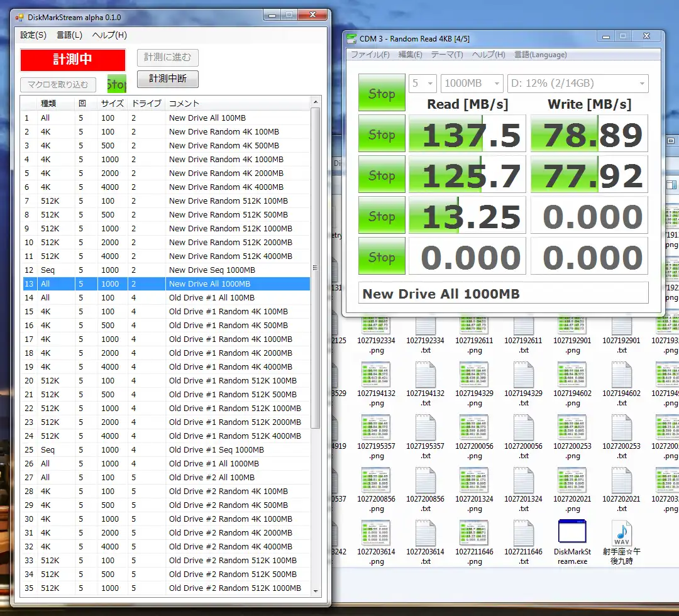Viewport: 679px width, 616px height.
Task: Select 1027194602.txt file icon
Action: [x=621, y=375]
